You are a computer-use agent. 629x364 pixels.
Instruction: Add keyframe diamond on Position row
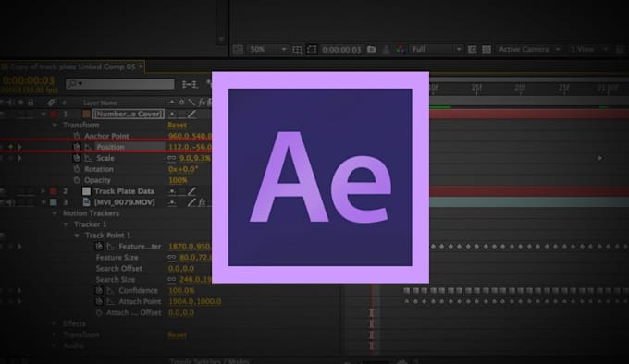tap(11, 147)
